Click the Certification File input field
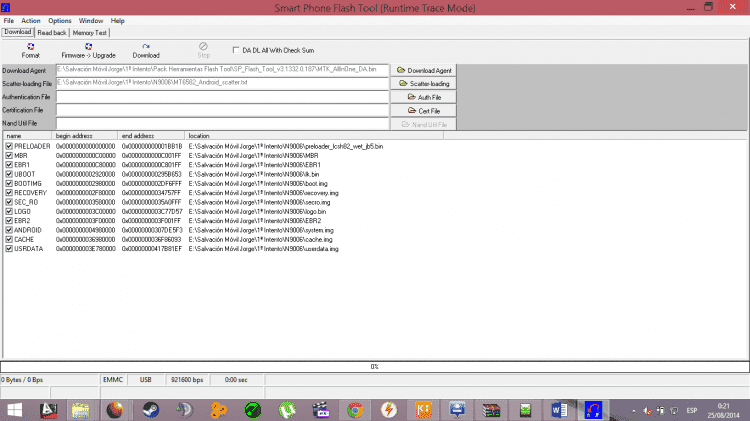Image resolution: width=750 pixels, height=421 pixels. click(x=222, y=110)
